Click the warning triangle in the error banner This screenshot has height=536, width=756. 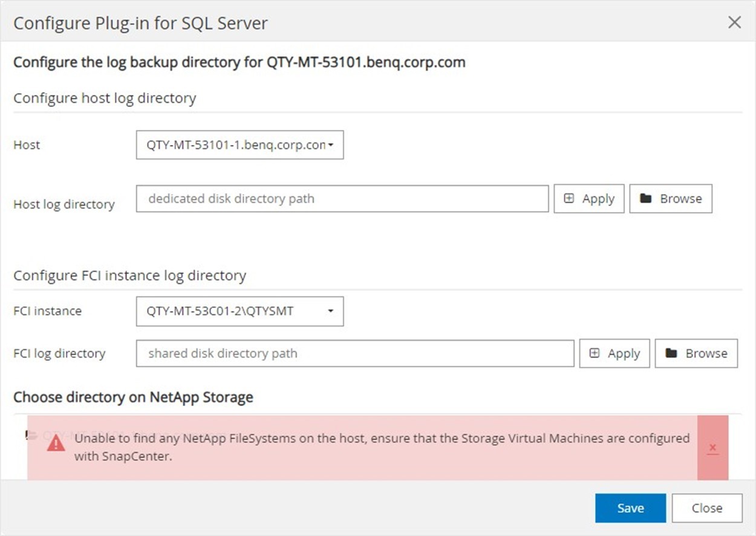(x=56, y=444)
